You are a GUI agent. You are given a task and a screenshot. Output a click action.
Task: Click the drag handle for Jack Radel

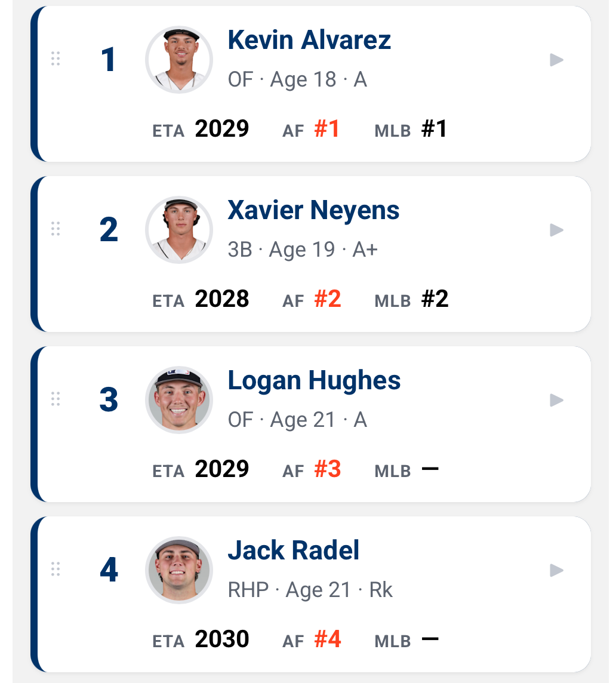(56, 570)
